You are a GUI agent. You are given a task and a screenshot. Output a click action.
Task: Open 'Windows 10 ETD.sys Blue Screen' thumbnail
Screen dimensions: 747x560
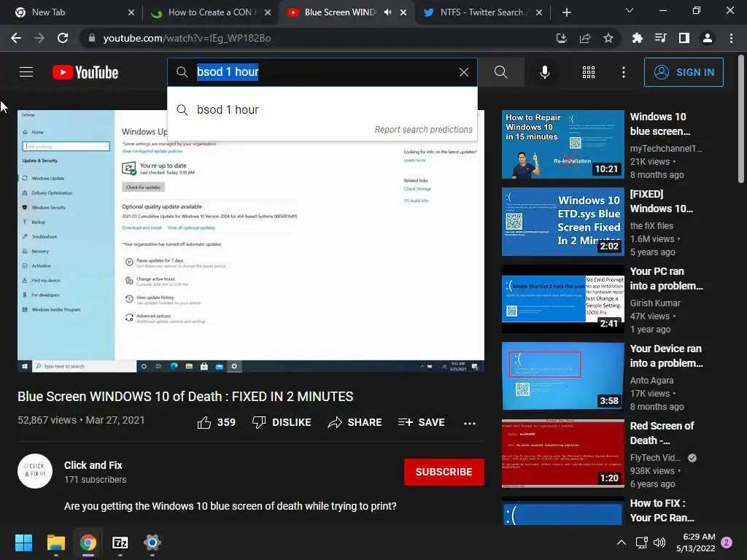pos(562,222)
